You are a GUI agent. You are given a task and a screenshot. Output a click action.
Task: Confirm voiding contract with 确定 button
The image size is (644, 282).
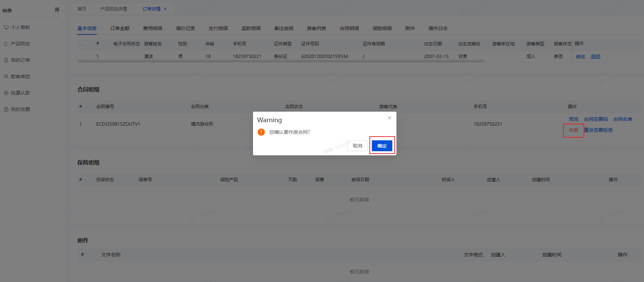[382, 146]
